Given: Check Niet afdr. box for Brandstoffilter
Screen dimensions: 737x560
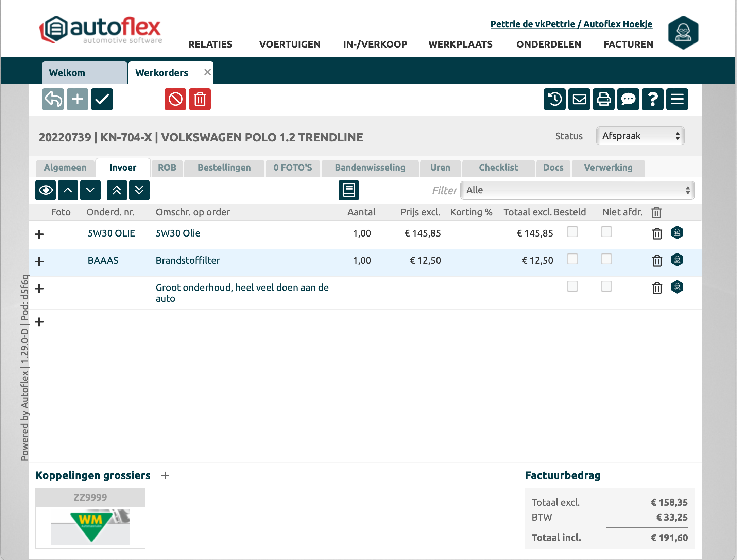Looking at the screenshot, I should pos(606,259).
